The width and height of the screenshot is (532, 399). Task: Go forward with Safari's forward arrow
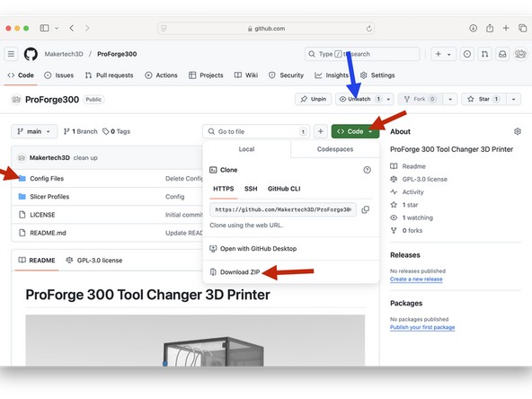(x=87, y=28)
